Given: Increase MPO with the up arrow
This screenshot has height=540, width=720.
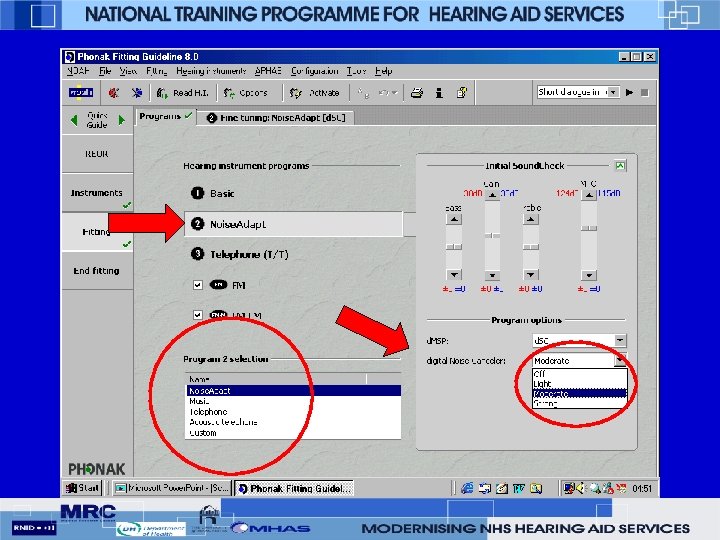Looking at the screenshot, I should point(589,195).
